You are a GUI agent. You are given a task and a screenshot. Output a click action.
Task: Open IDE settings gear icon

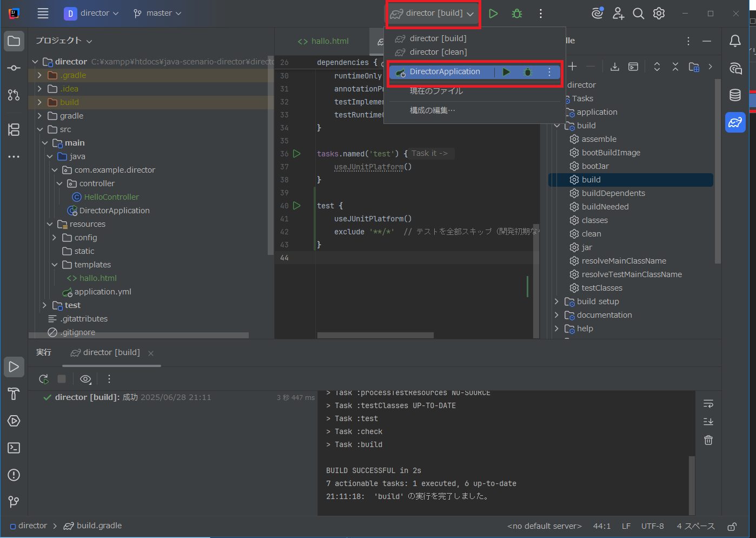coord(659,14)
